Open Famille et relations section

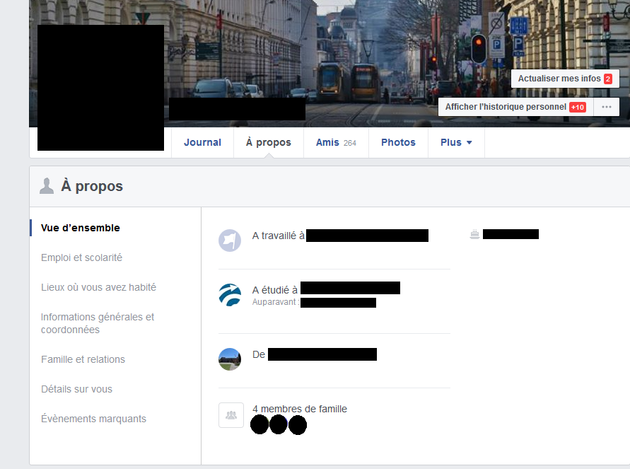(83, 360)
